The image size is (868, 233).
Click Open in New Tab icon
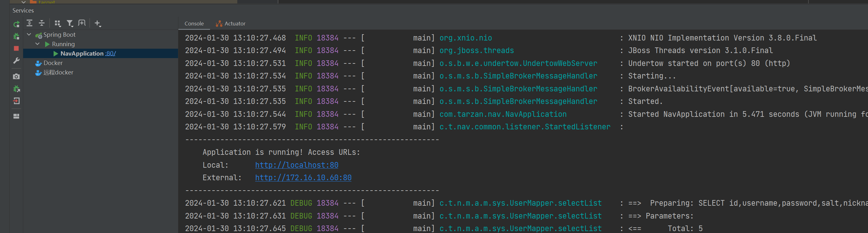coord(82,23)
